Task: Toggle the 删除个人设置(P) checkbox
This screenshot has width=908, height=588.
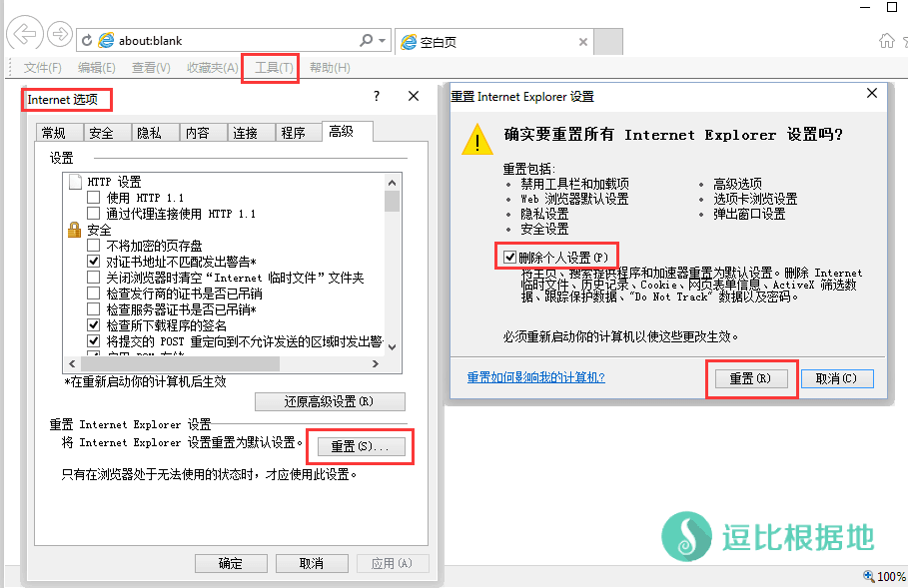Action: (x=510, y=258)
